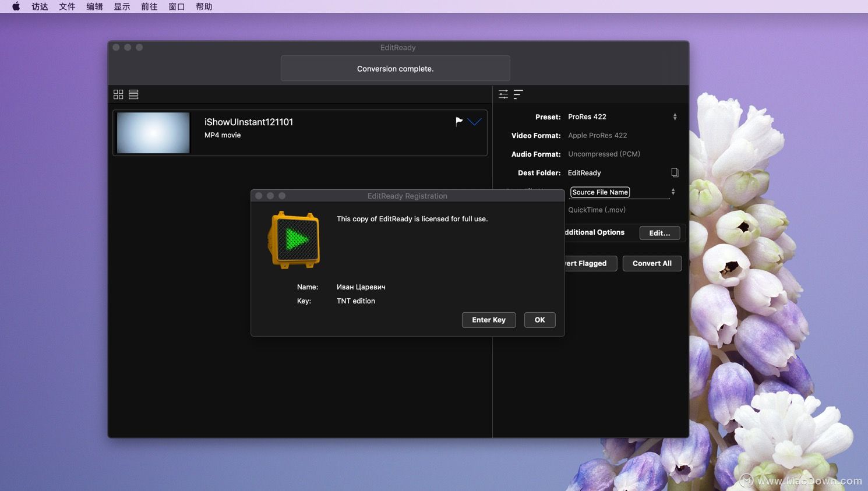Screen dimensions: 868x491
Task: Switch to grid view icon
Action: (x=118, y=94)
